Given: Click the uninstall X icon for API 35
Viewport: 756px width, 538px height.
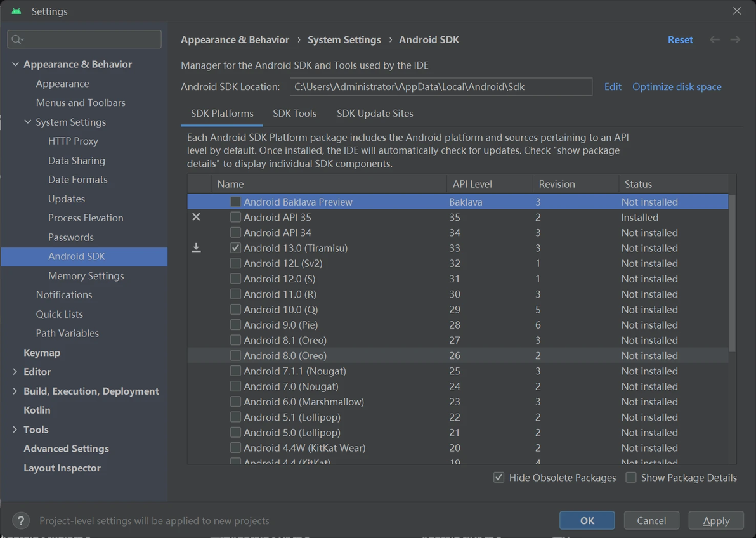Looking at the screenshot, I should pos(196,217).
